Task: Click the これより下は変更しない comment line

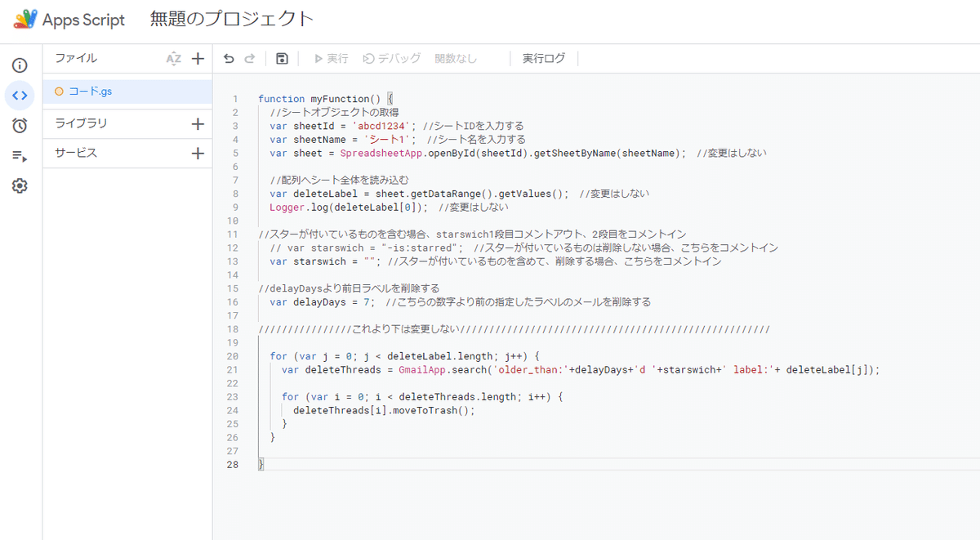Action: coord(514,330)
